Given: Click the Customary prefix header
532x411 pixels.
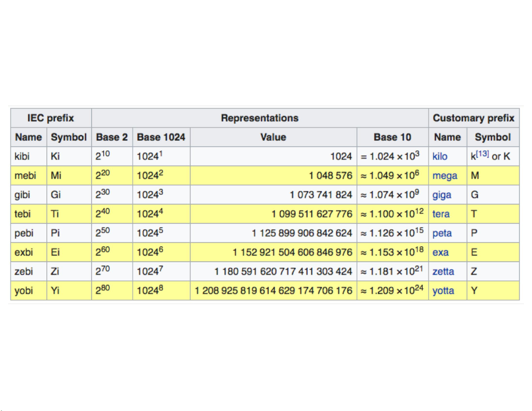Looking at the screenshot, I should click(473, 118).
